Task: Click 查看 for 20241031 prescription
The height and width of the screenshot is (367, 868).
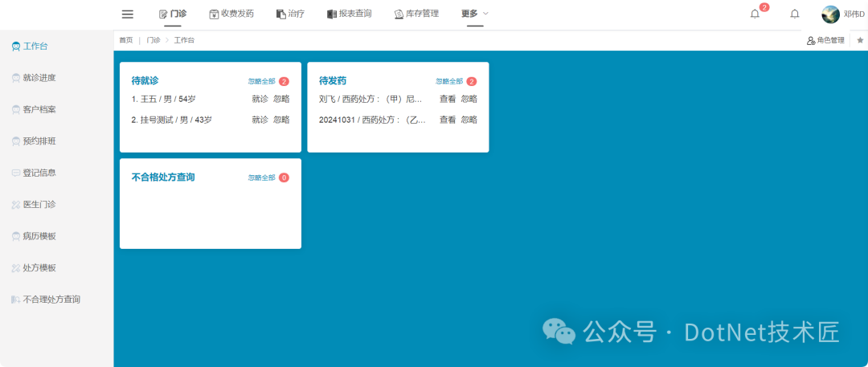Action: [x=448, y=120]
